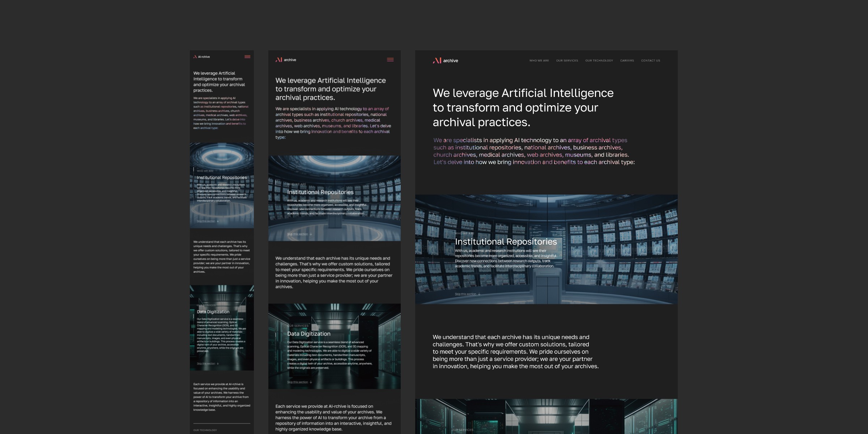
Task: Click Skip this section in desktop Institutional Repositories
Action: click(x=465, y=294)
